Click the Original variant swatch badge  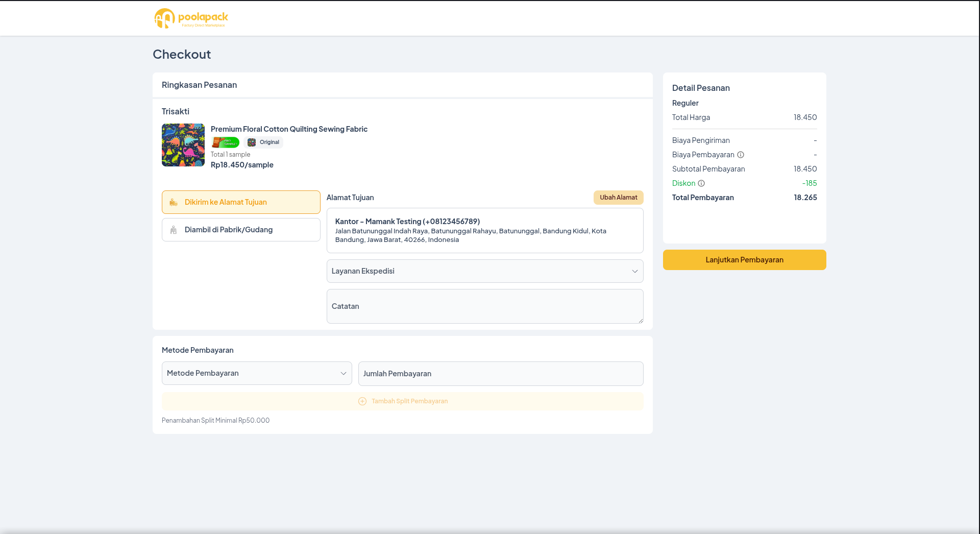(264, 142)
